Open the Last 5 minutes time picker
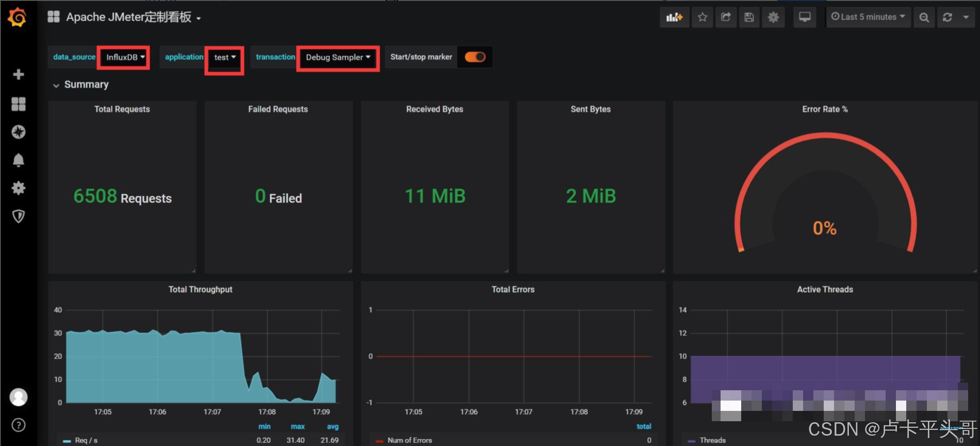This screenshot has width=980, height=446. pos(868,17)
